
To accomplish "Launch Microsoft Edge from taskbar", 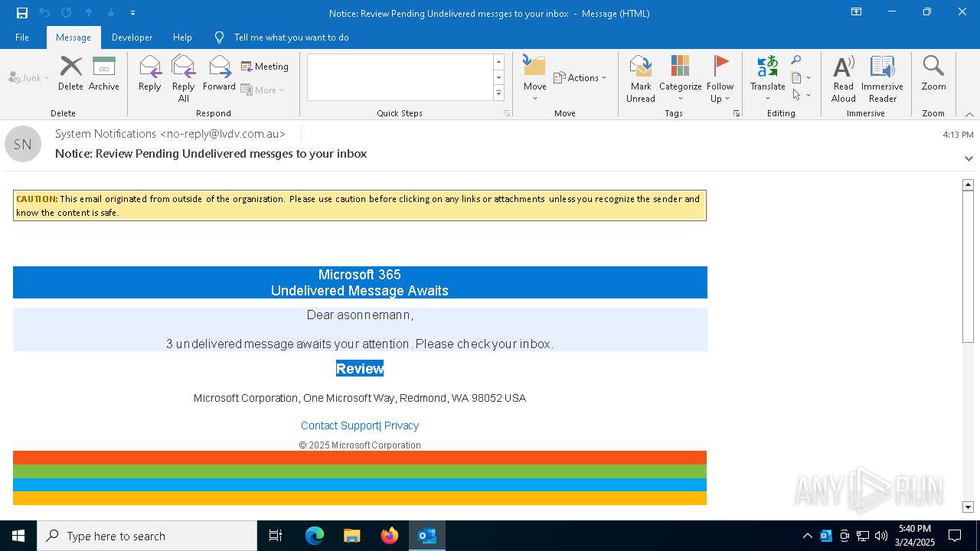I will 315,536.
